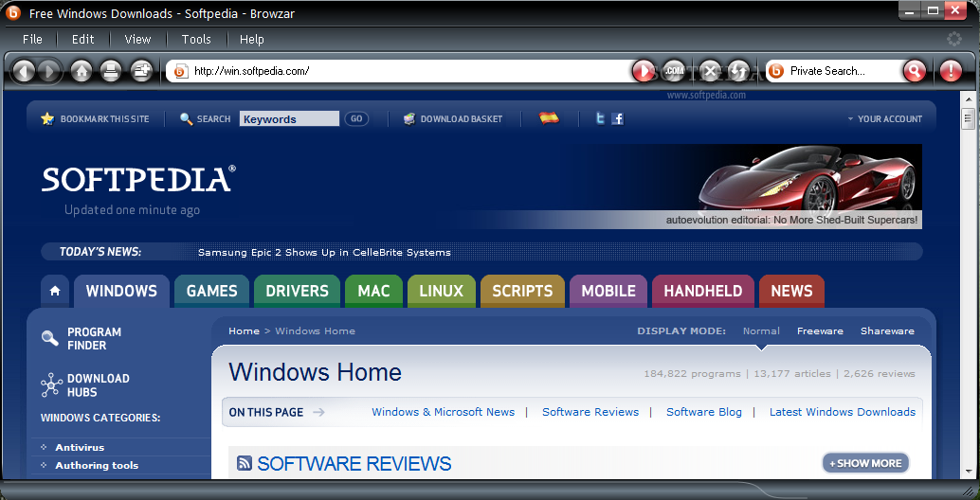Click the loading spinner icon in menu bar

click(x=953, y=39)
